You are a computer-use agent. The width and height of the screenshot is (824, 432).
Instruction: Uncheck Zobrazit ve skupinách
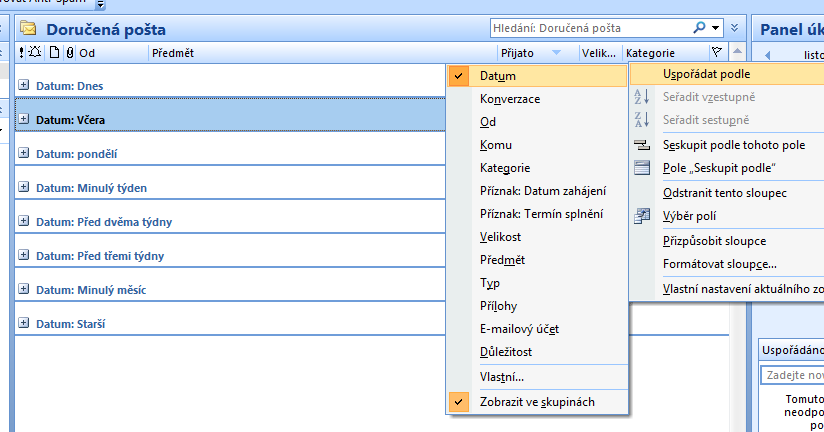point(537,401)
